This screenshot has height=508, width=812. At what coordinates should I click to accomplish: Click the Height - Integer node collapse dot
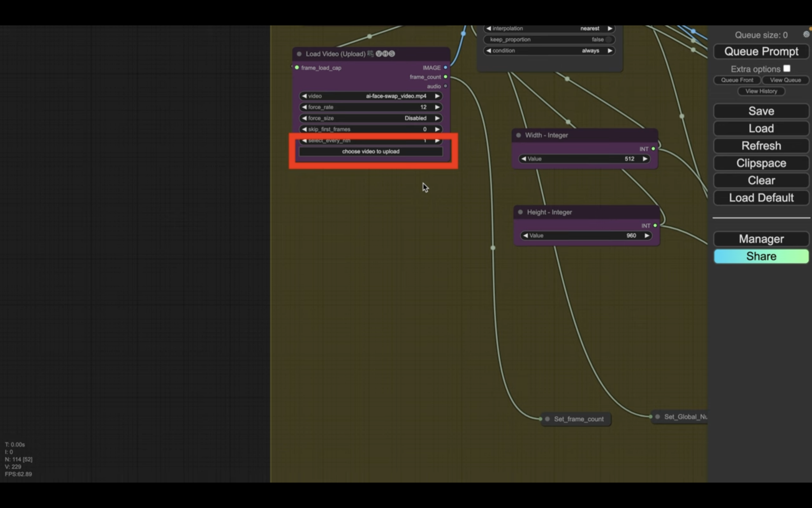(520, 212)
